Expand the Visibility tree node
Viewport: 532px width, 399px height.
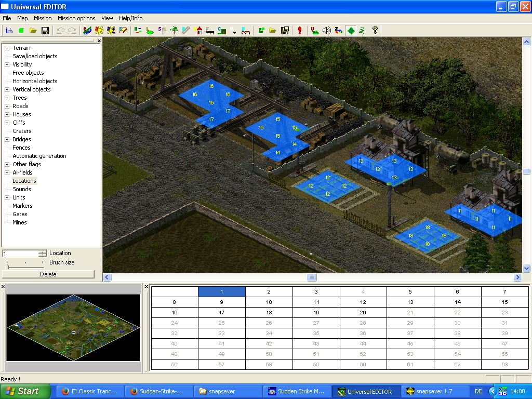(7, 64)
